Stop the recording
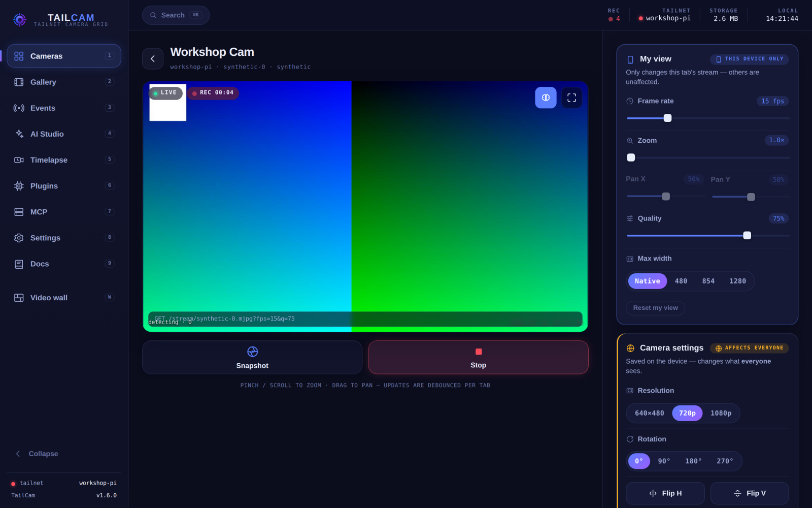This screenshot has width=812, height=508. [x=478, y=358]
